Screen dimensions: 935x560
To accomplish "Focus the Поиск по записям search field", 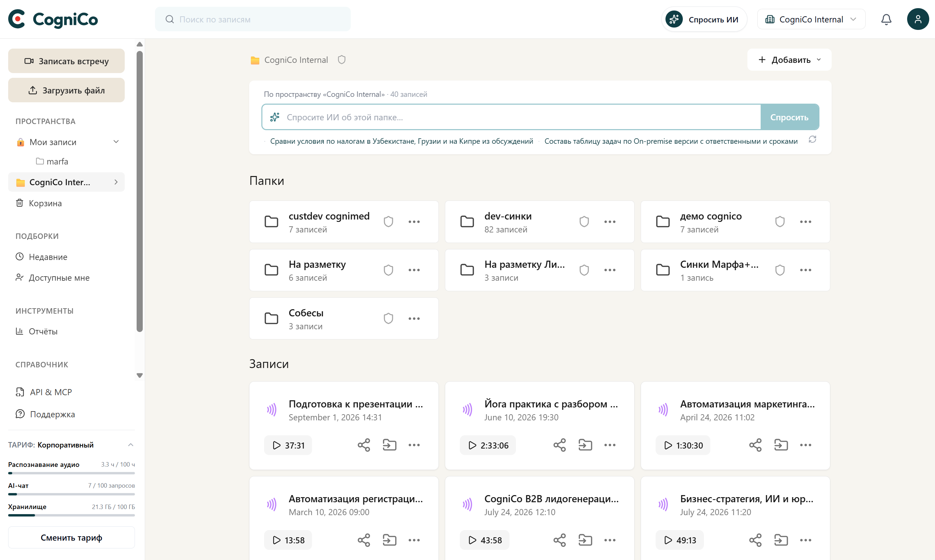I will pos(253,19).
